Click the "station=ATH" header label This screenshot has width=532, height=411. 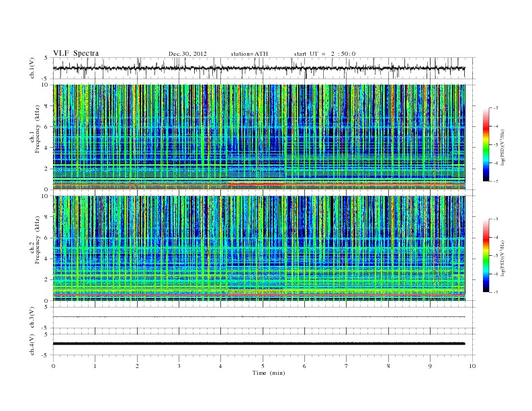click(249, 54)
